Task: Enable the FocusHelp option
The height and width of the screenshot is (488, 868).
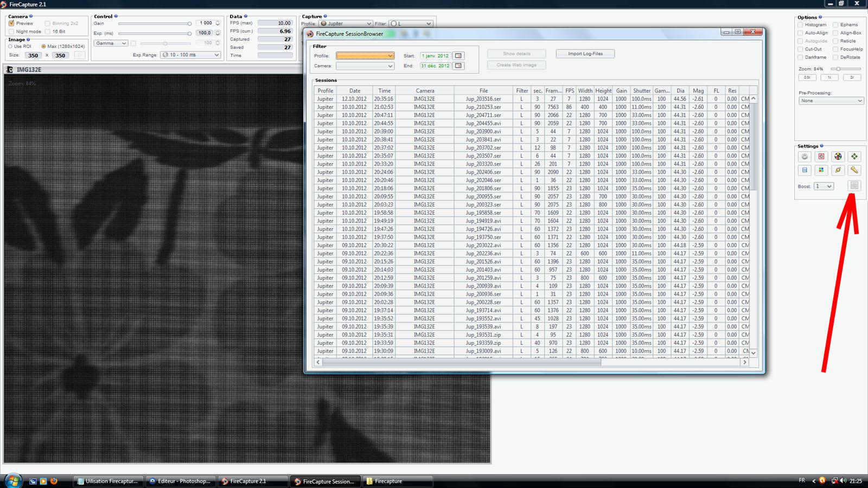Action: [x=835, y=49]
